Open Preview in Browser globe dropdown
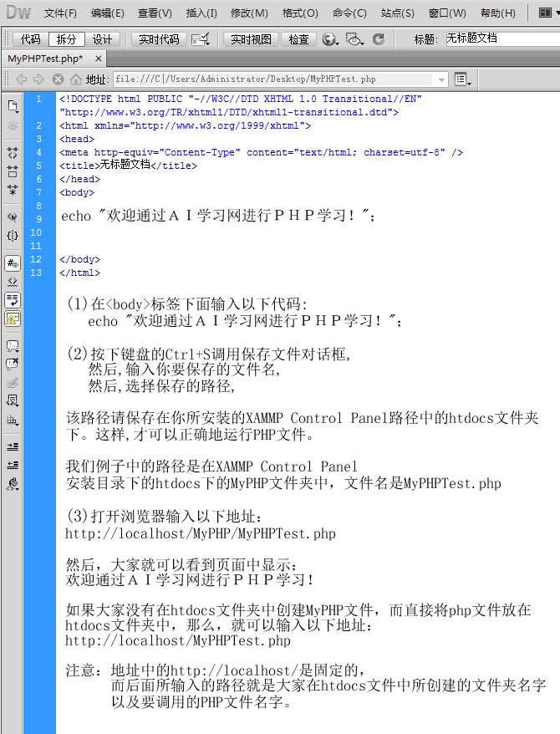560x734 pixels. point(330,39)
